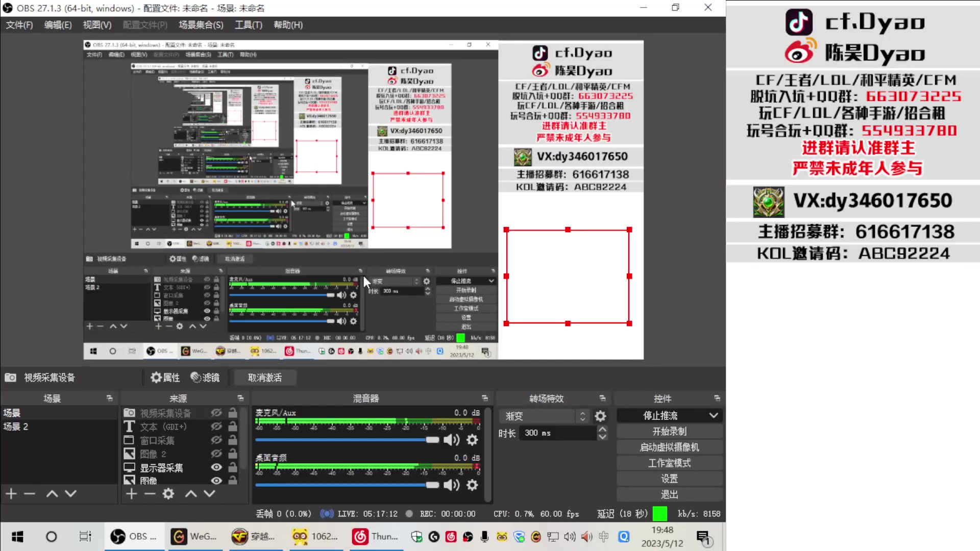Add a new source with plus icon
The height and width of the screenshot is (551, 980).
[131, 493]
